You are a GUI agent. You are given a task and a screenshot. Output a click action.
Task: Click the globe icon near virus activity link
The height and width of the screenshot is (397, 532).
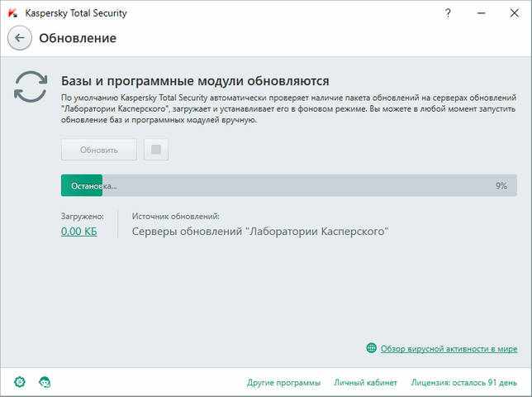pos(372,348)
